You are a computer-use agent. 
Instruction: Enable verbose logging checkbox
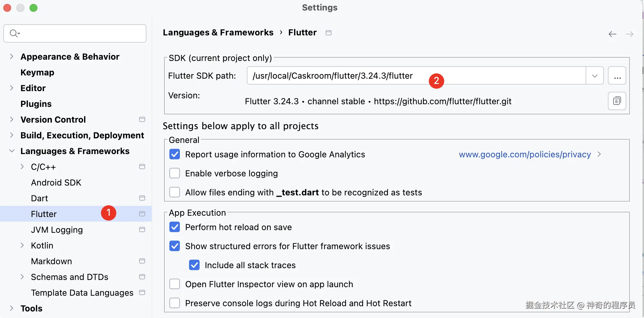(175, 173)
